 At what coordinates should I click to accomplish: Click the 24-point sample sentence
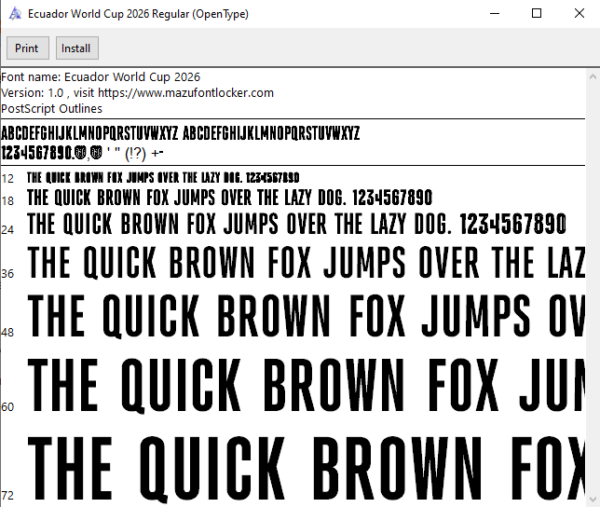[297, 224]
